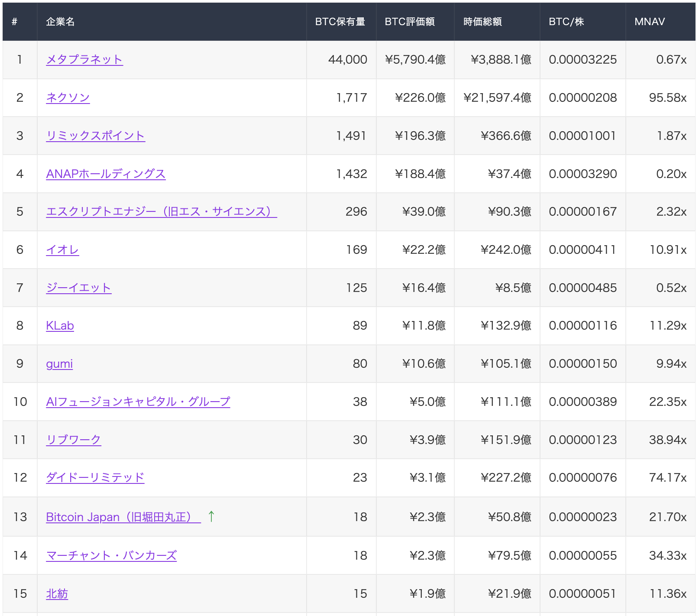Open the エスクリプトエナジー link

click(x=162, y=211)
